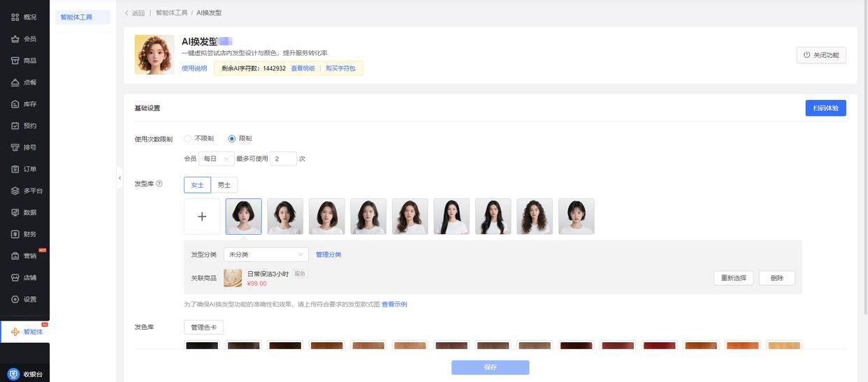Open the 库存 inventory icon
Screen dimensions: 868x382
coord(15,104)
